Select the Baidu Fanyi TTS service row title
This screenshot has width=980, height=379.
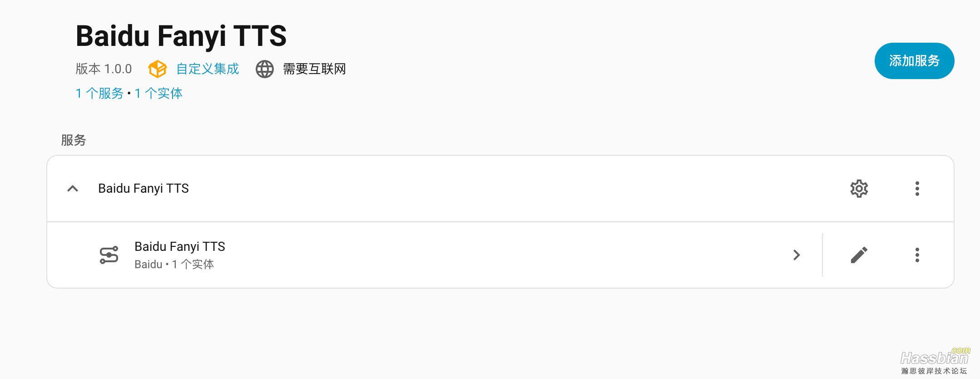[x=144, y=189]
